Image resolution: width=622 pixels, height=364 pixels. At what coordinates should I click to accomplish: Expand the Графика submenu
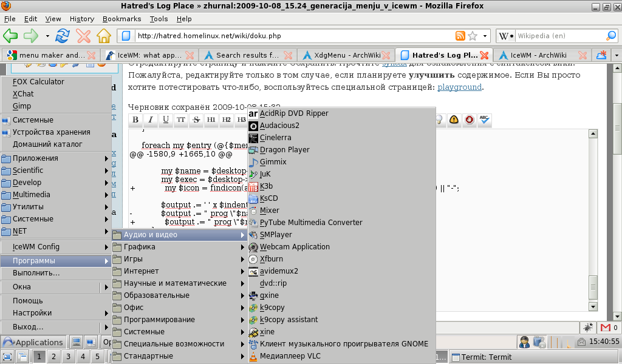coord(179,247)
